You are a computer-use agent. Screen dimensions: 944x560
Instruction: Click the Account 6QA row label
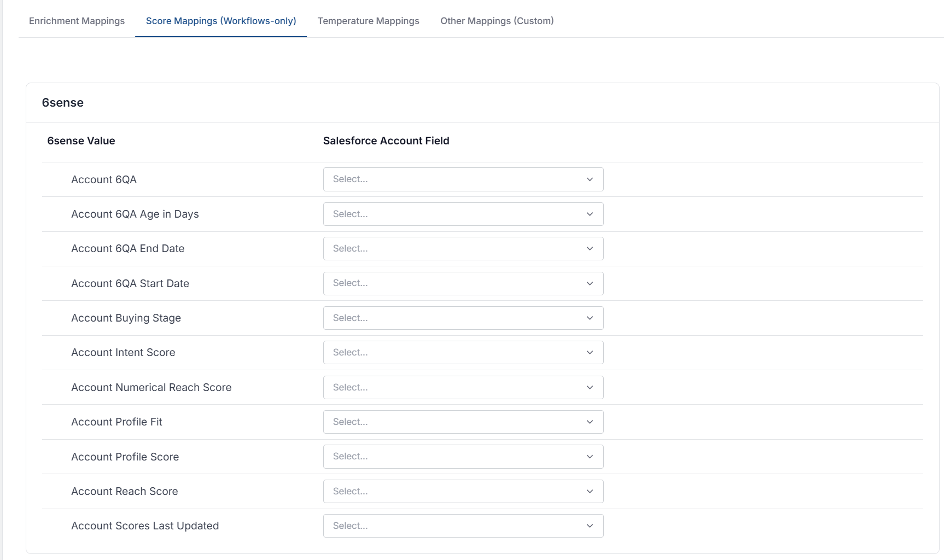[x=104, y=179]
